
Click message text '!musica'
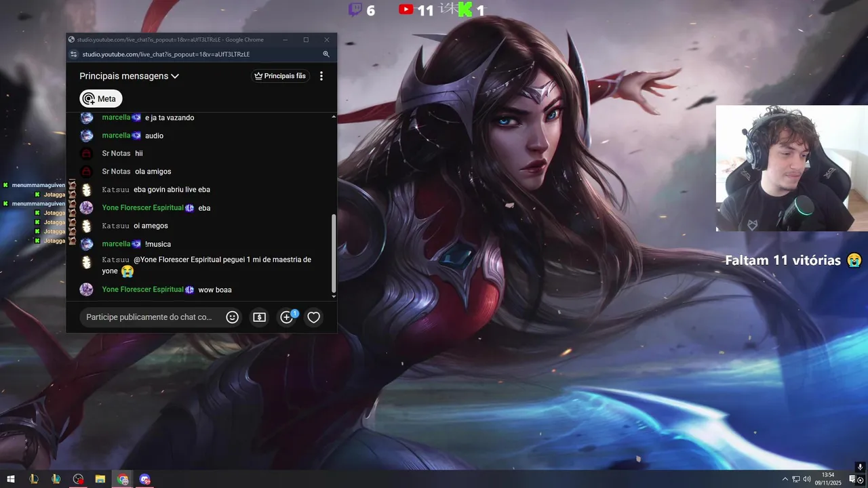pos(158,244)
